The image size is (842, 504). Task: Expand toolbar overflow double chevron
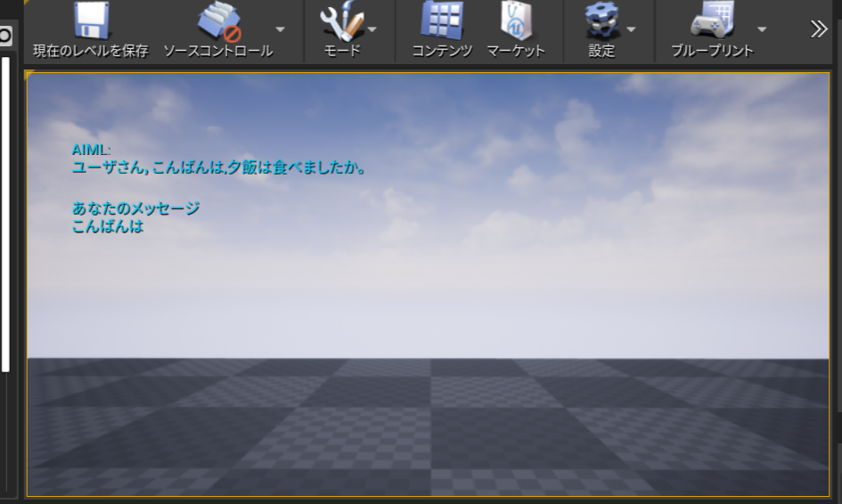[819, 29]
